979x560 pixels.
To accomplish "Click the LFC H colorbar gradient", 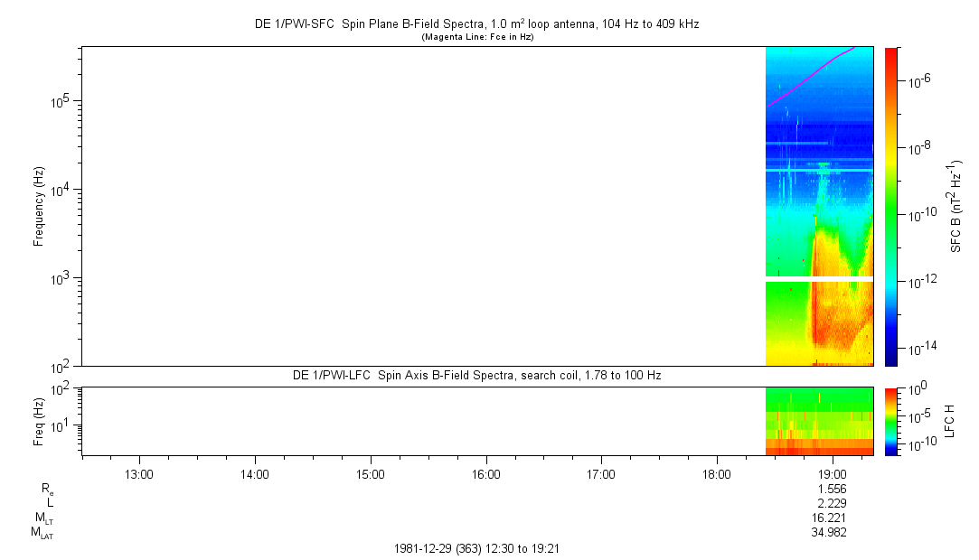I will 890,420.
